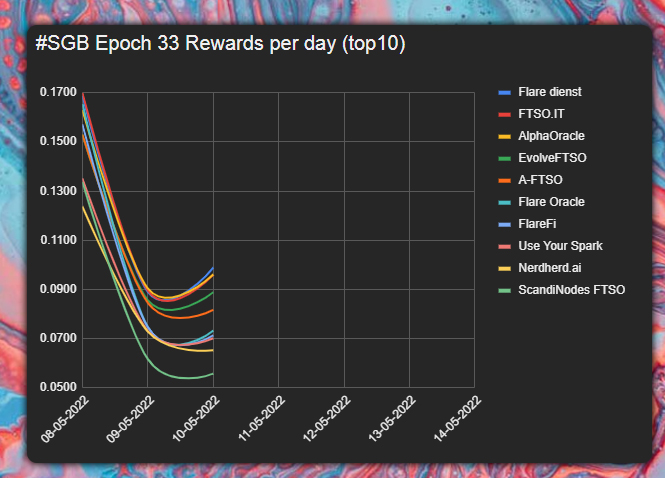
Task: Click the 0.0500 y-axis label
Action: click(58, 387)
